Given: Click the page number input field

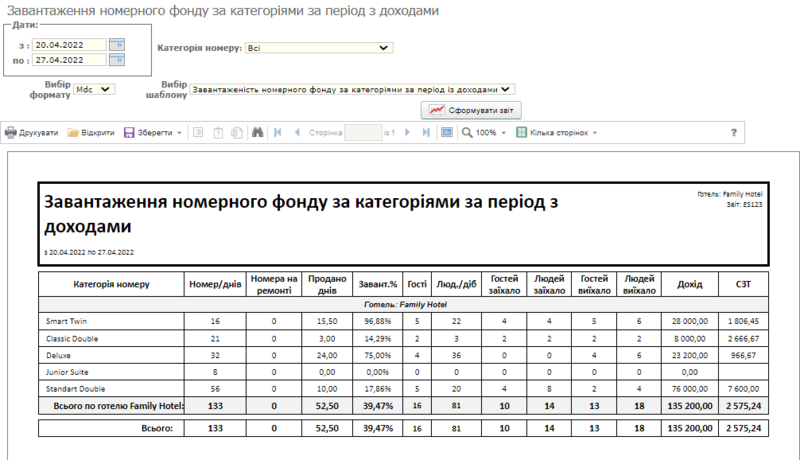Looking at the screenshot, I should (x=362, y=132).
